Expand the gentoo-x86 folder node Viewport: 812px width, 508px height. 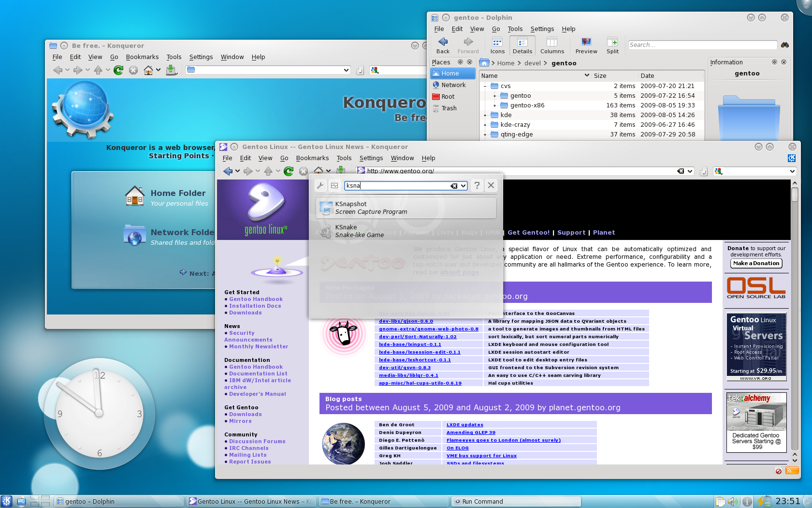(x=494, y=105)
